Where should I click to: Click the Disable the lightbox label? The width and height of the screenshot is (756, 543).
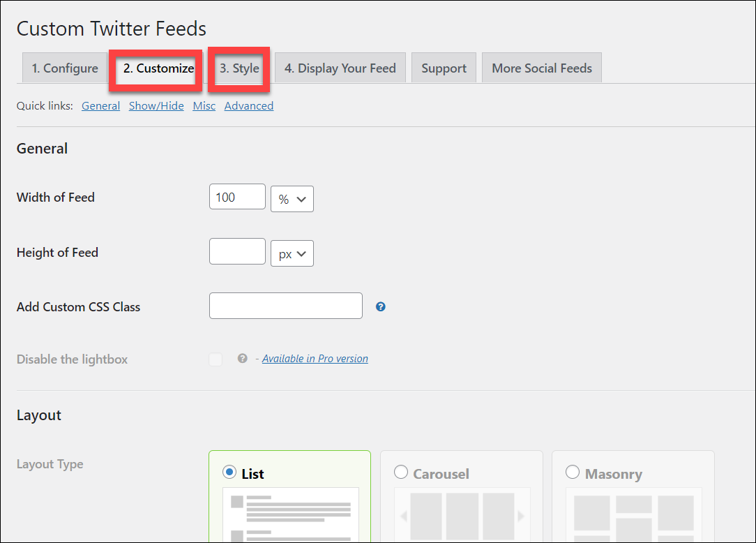pyautogui.click(x=73, y=359)
